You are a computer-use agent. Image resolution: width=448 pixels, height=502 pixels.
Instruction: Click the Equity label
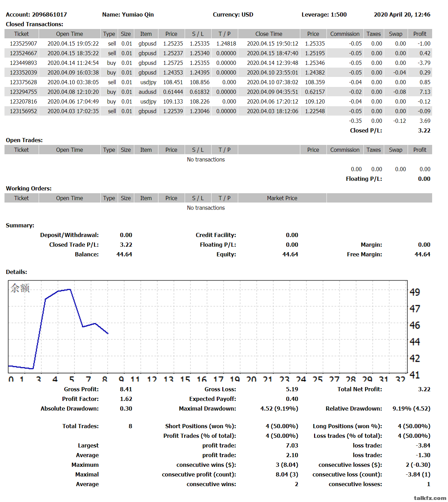(226, 254)
